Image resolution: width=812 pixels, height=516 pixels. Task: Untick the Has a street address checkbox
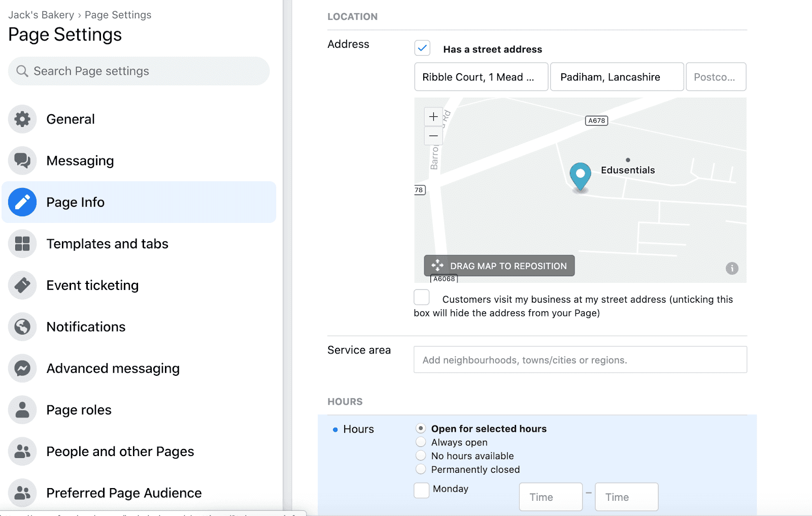click(422, 48)
